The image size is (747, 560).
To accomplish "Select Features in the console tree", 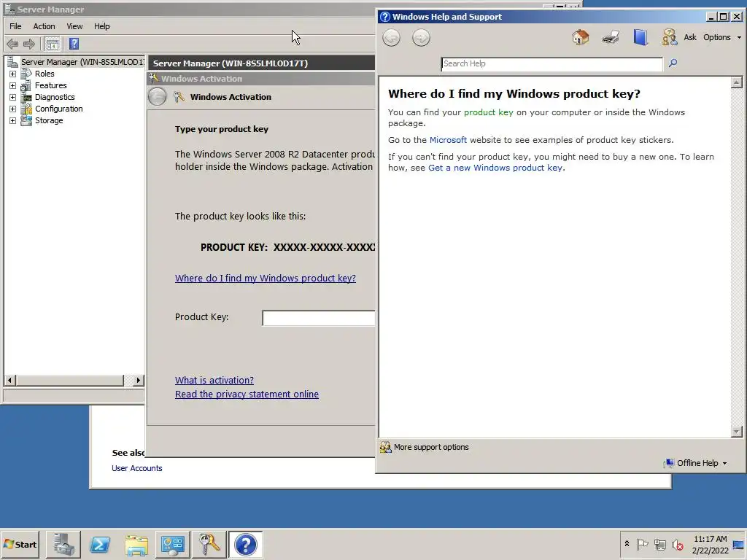I will click(50, 86).
